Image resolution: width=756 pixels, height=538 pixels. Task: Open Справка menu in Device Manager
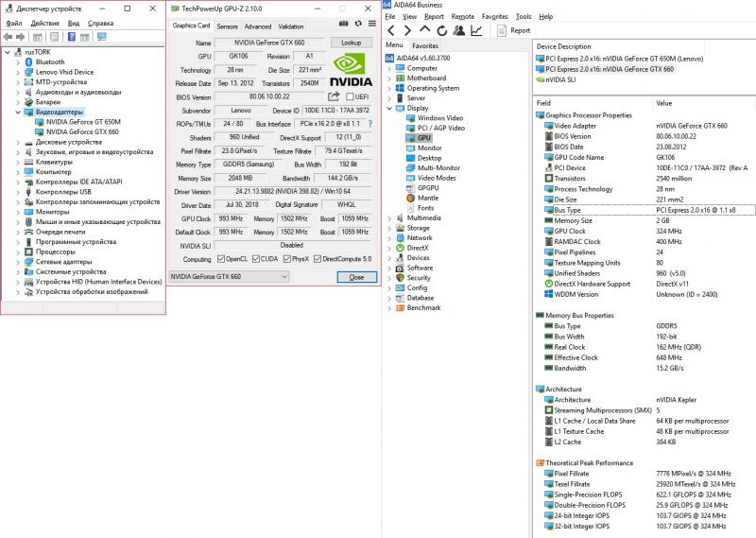point(100,23)
